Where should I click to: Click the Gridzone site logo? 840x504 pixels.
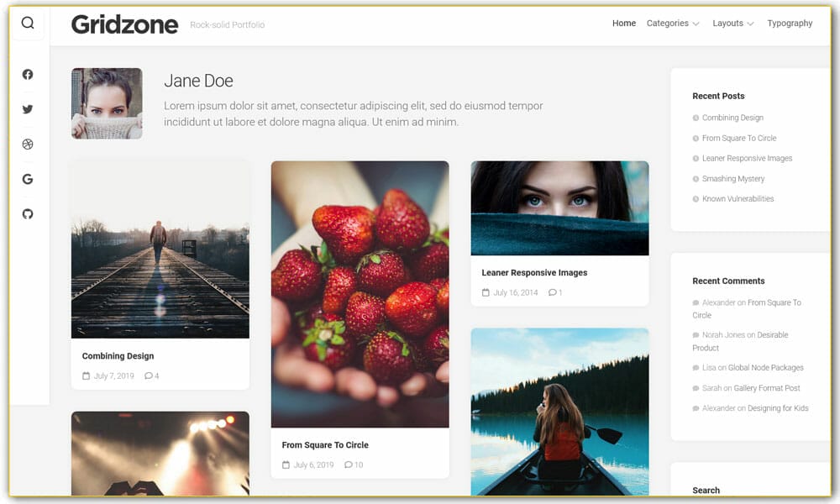click(x=124, y=24)
